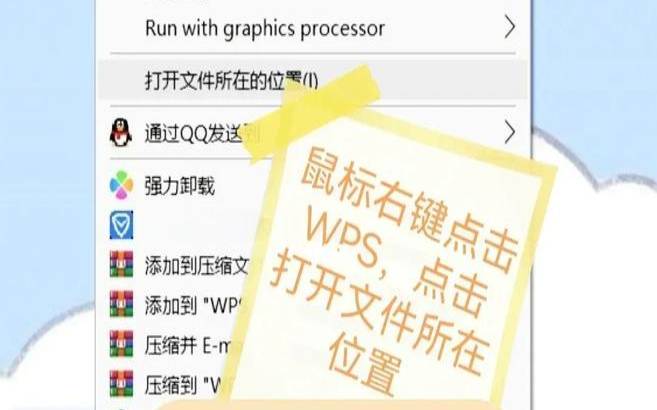
Task: Select 压缩并 E-mail entry text
Action: (188, 345)
